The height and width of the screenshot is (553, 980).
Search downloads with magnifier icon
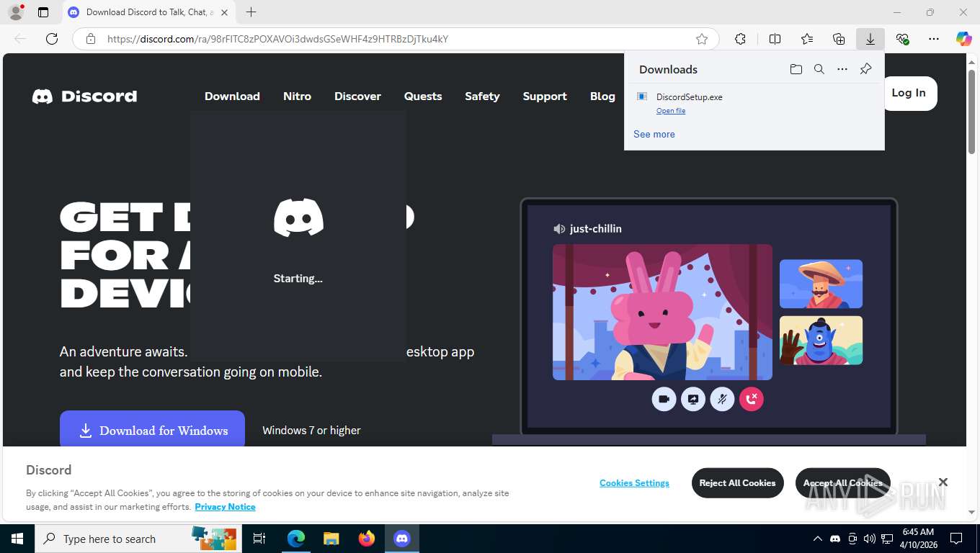819,69
